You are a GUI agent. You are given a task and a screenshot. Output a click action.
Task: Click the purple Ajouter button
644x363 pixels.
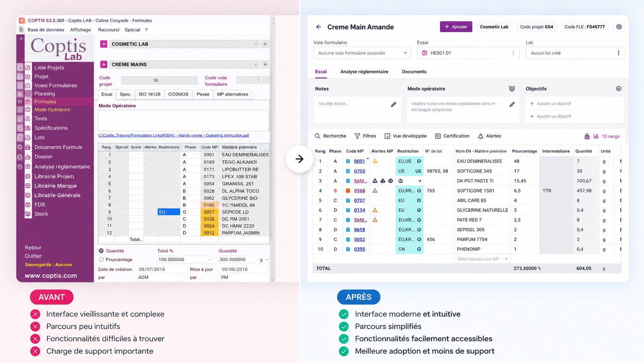(x=456, y=27)
